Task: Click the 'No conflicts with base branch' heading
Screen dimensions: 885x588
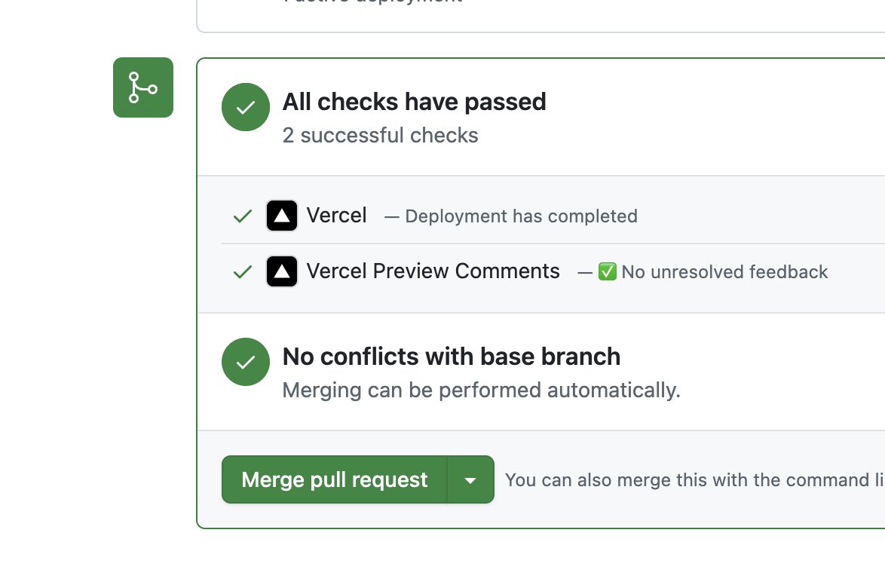Action: click(x=452, y=357)
